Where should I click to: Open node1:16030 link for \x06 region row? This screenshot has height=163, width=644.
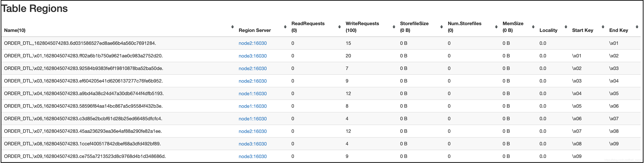(x=252, y=119)
